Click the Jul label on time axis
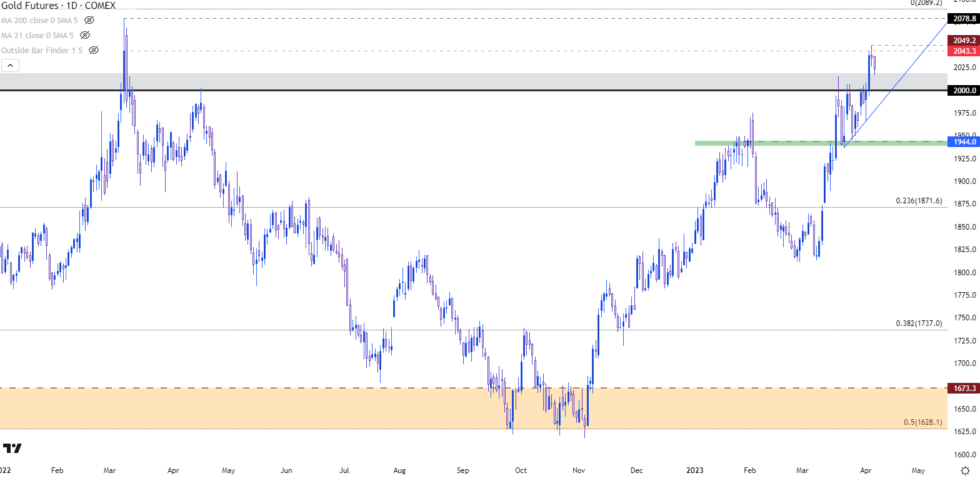Viewport: 980px width, 478px height. coord(344,470)
